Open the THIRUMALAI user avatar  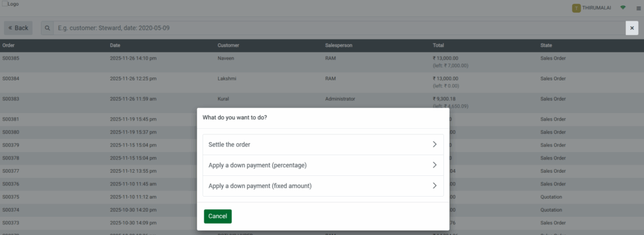click(x=576, y=8)
